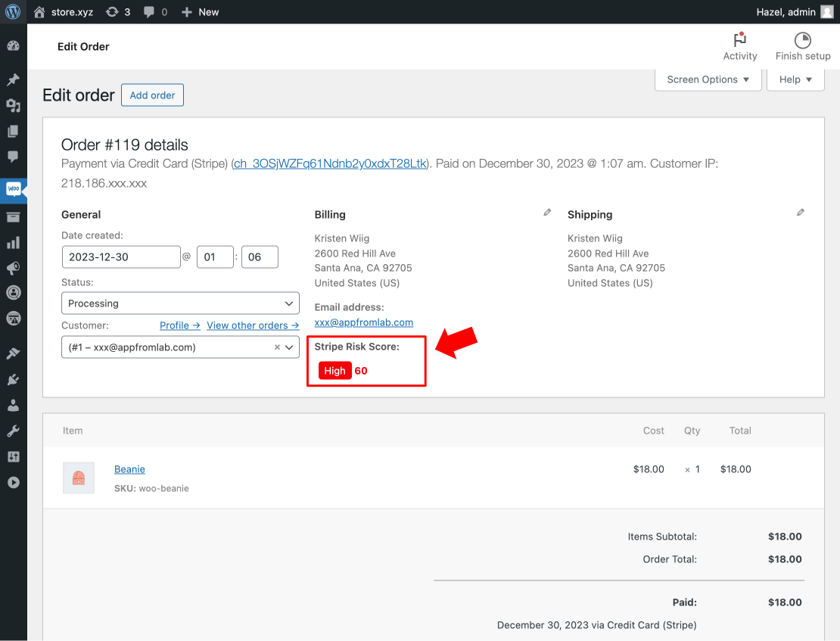This screenshot has height=641, width=840.
Task: Click the hour field showing 01
Action: click(x=215, y=257)
